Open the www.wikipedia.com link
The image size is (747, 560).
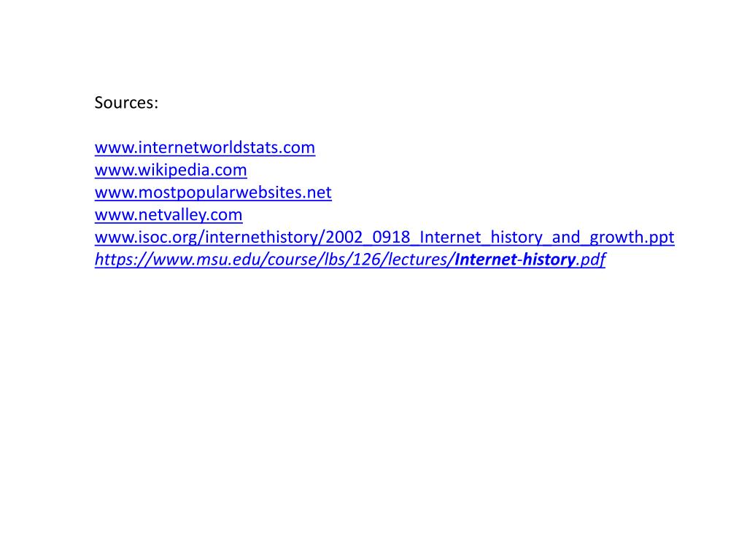click(171, 170)
